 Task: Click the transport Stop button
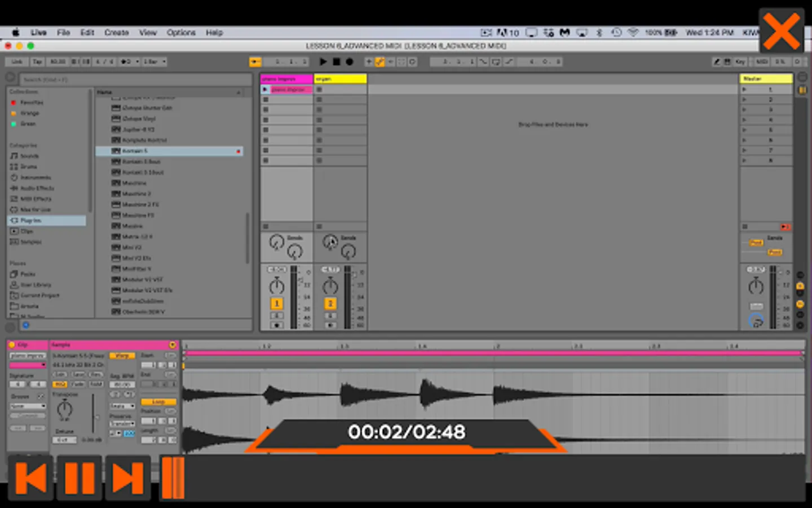[x=336, y=62]
